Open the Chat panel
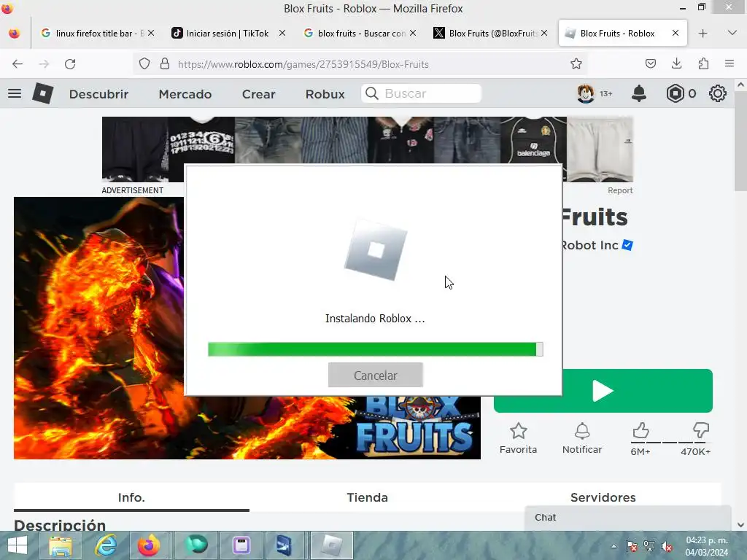 click(x=628, y=518)
